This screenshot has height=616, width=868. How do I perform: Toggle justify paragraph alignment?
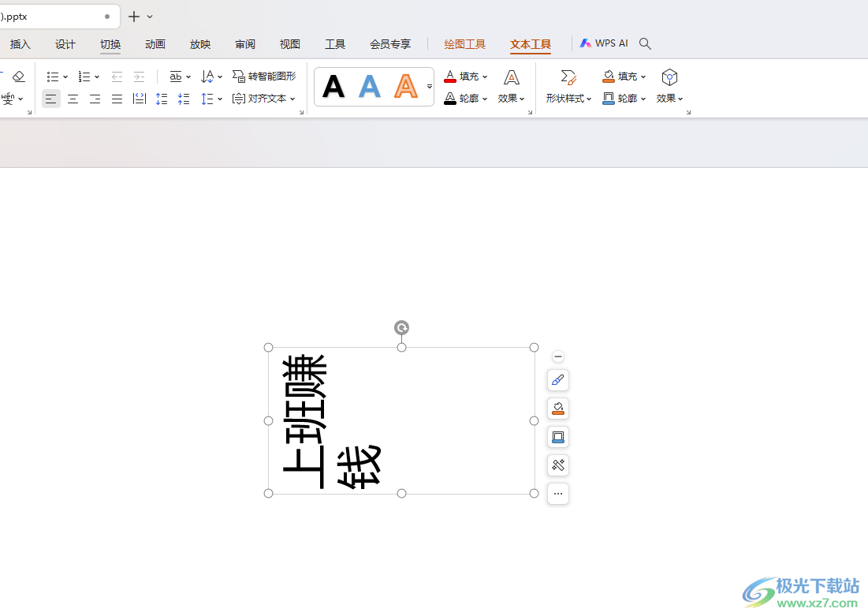117,99
